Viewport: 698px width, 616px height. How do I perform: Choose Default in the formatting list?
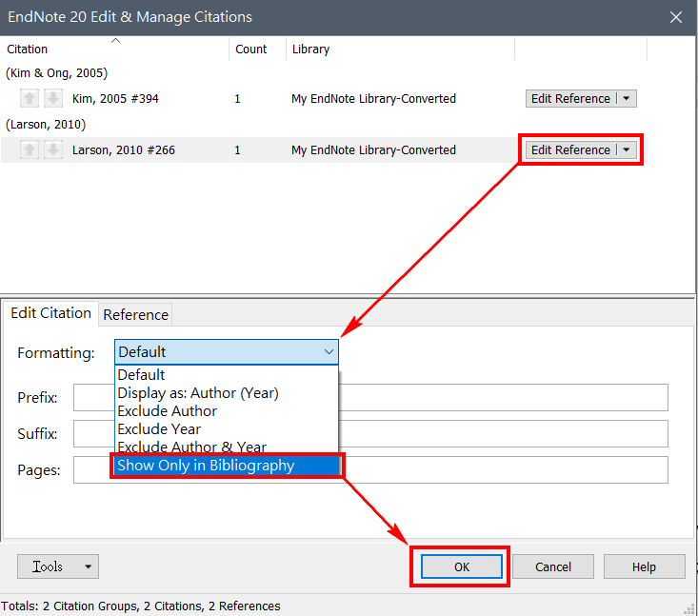(227, 375)
